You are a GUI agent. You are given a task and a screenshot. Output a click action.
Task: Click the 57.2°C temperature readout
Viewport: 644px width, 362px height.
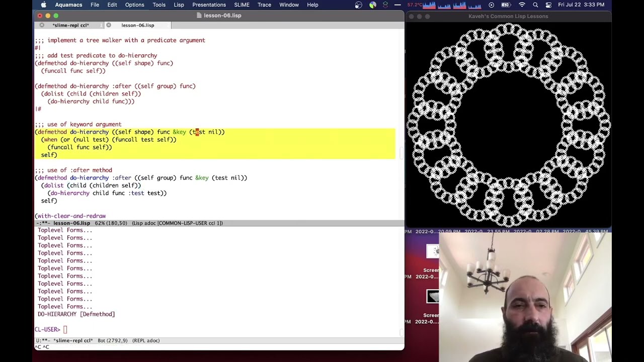pos(414,5)
